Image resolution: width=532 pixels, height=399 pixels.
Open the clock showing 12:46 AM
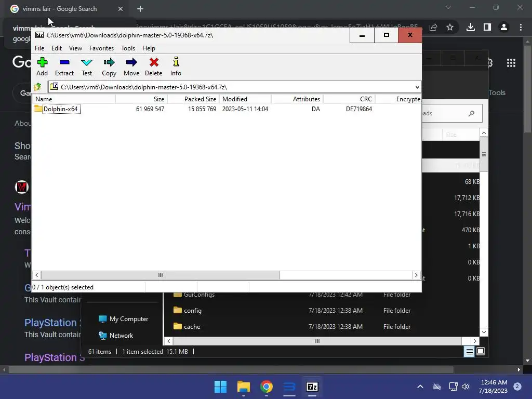[x=494, y=387]
